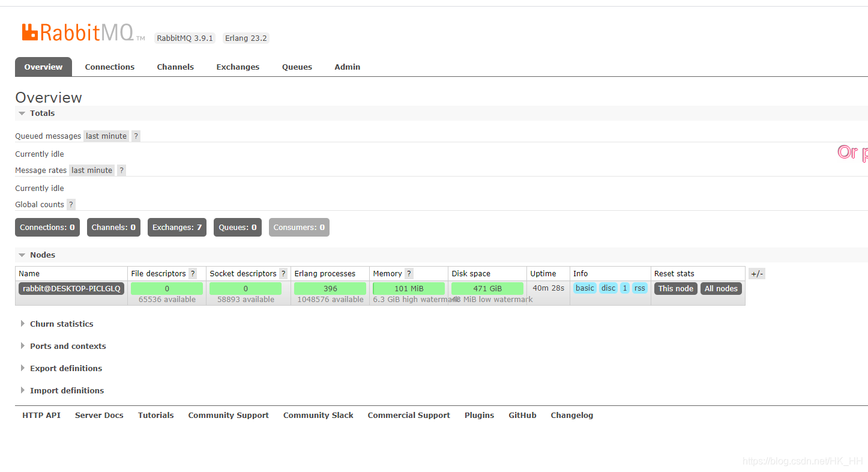Open the Plugins link
Image resolution: width=868 pixels, height=472 pixels.
click(x=480, y=415)
